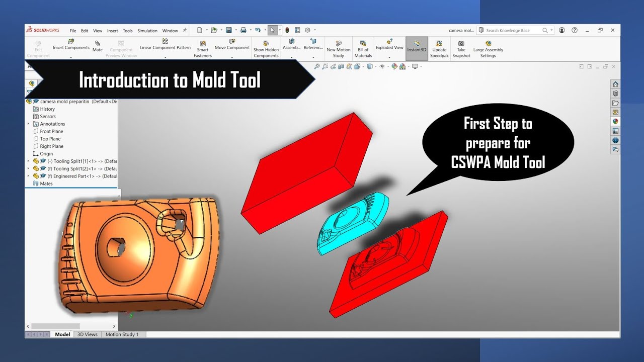Click Update Speedpak
Image resolution: width=644 pixels, height=362 pixels.
[439, 49]
